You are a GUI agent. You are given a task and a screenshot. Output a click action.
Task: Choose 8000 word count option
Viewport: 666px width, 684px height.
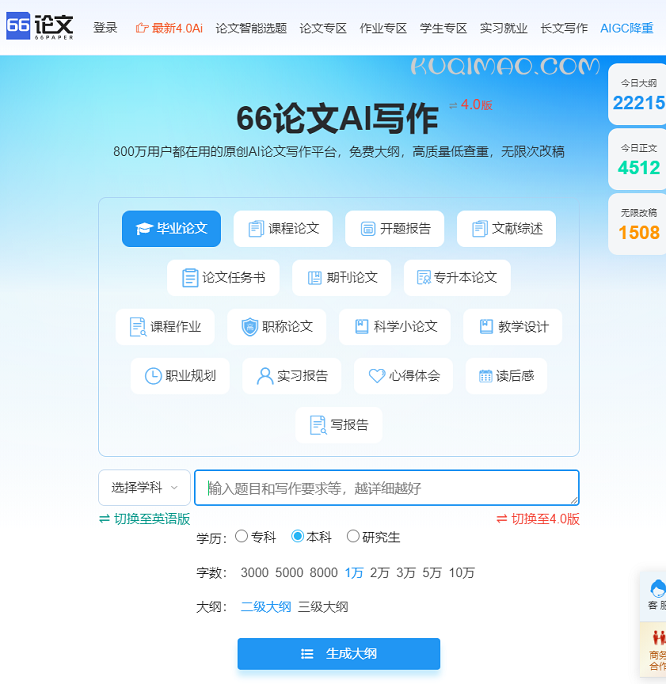324,572
